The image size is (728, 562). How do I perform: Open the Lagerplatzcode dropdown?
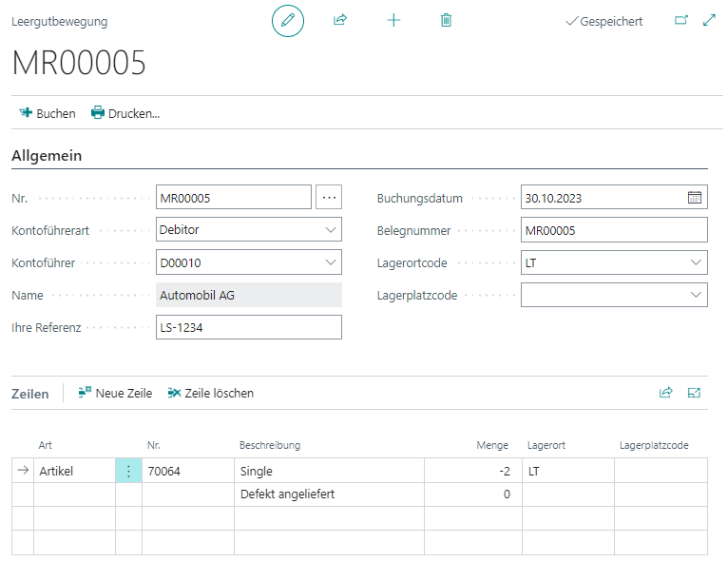697,295
